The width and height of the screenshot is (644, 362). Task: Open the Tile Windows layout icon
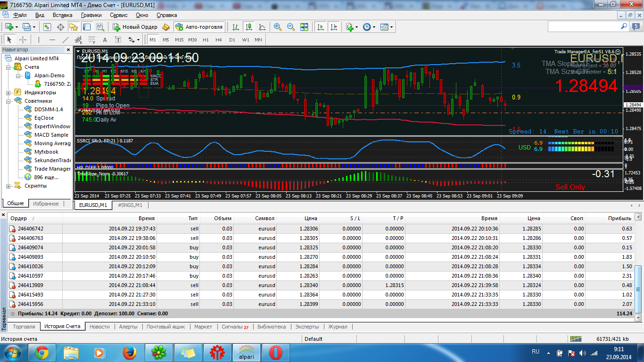[x=304, y=27]
